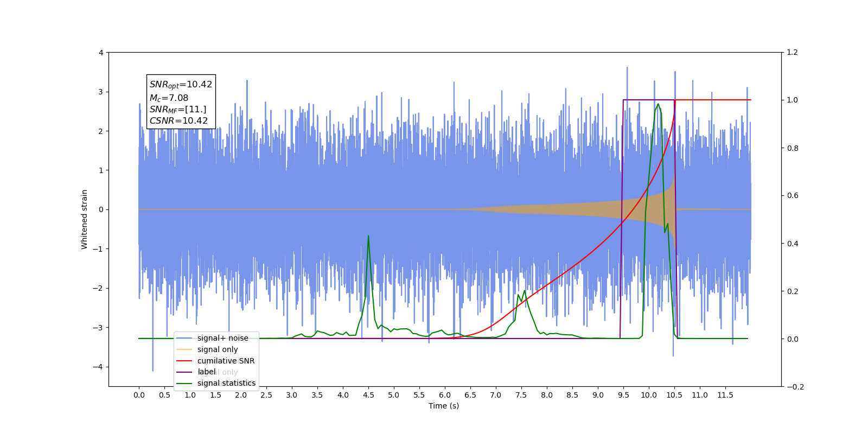This screenshot has width=868, height=434.
Task: Click the 1.2 tick on right axis
Action: click(793, 53)
